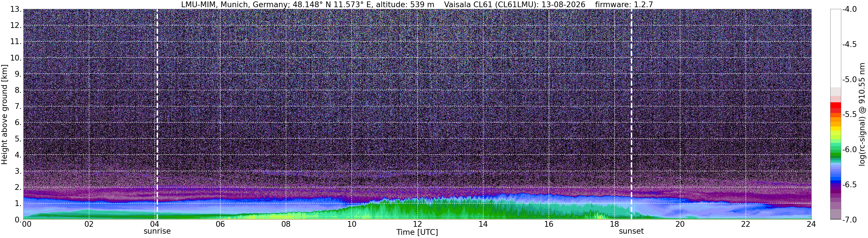Click the y-axis tick label '7.'
This screenshot has height=238, width=868.
[x=18, y=107]
